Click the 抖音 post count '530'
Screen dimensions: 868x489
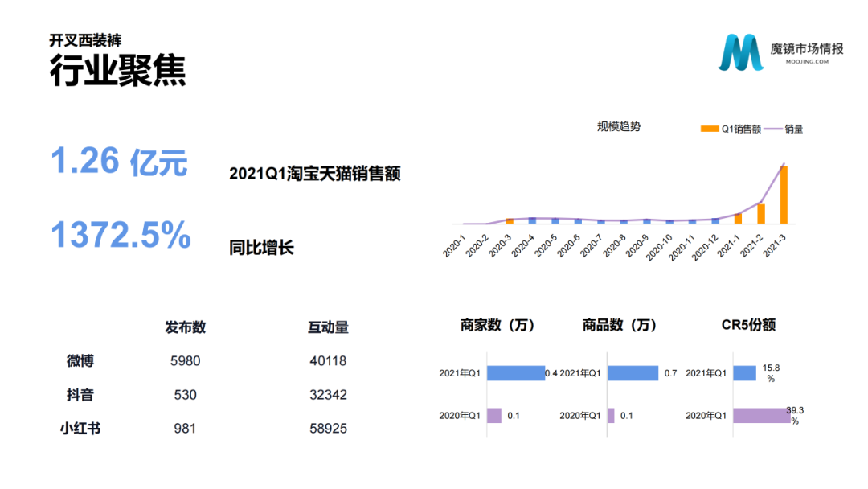coord(185,395)
